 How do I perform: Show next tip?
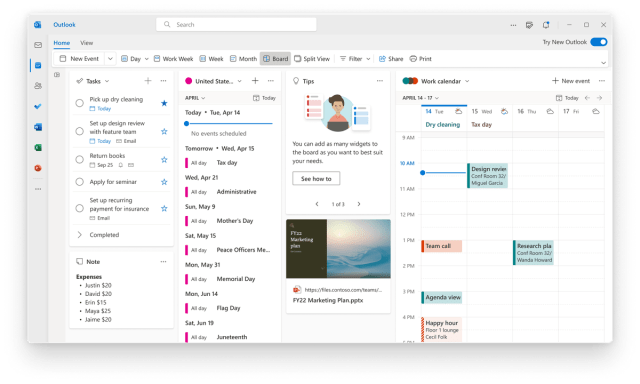click(359, 204)
